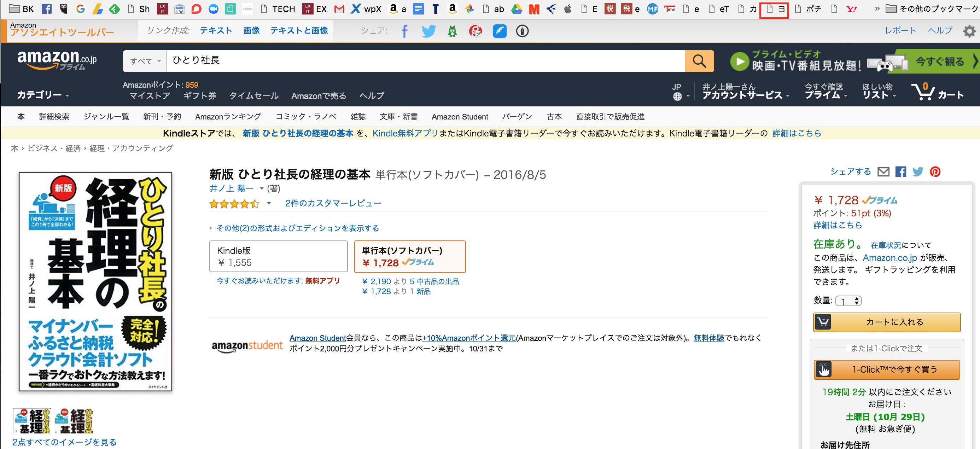This screenshot has width=980, height=449.
Task: Expand the ほしい物リスト menu
Action: pos(879,92)
